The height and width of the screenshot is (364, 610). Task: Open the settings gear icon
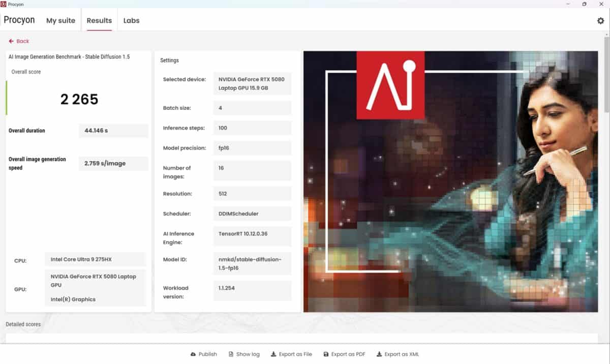600,21
